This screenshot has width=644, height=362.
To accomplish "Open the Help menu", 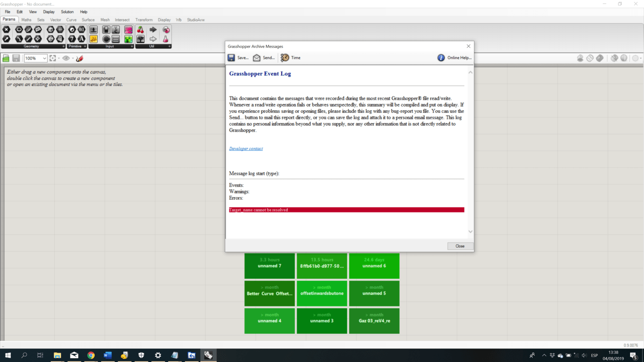I will (x=84, y=12).
